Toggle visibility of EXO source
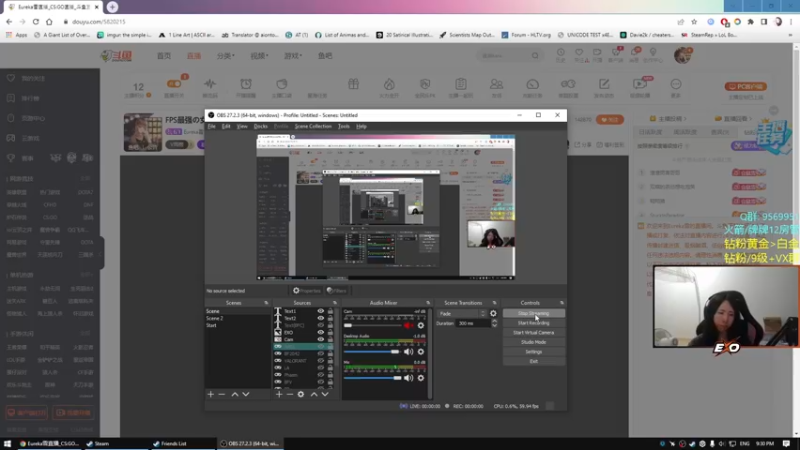 coord(320,333)
